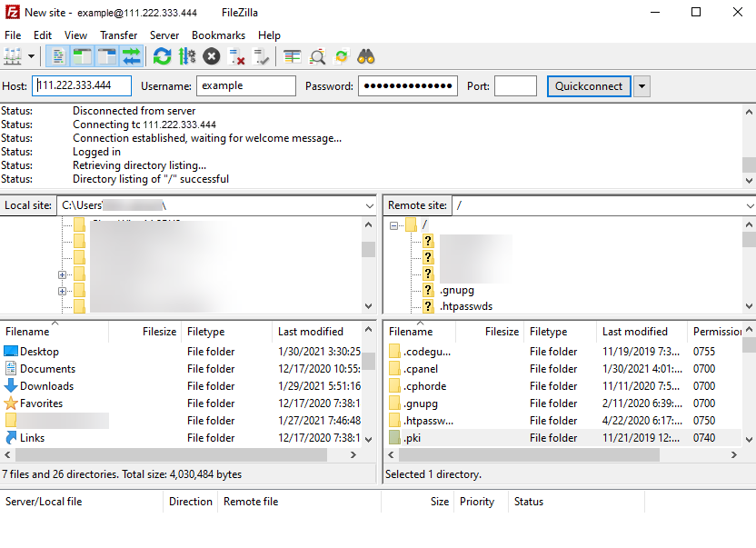Open the Quickconnect history dropdown
The image size is (756, 548).
point(642,85)
